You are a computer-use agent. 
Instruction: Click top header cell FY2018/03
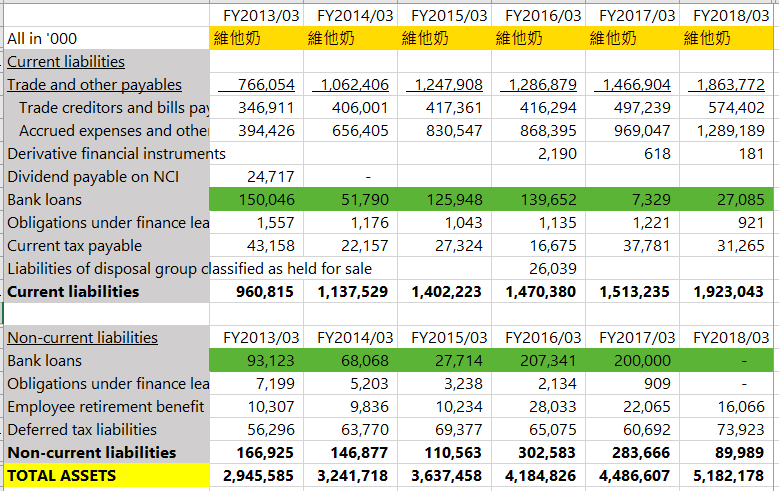pyautogui.click(x=726, y=15)
